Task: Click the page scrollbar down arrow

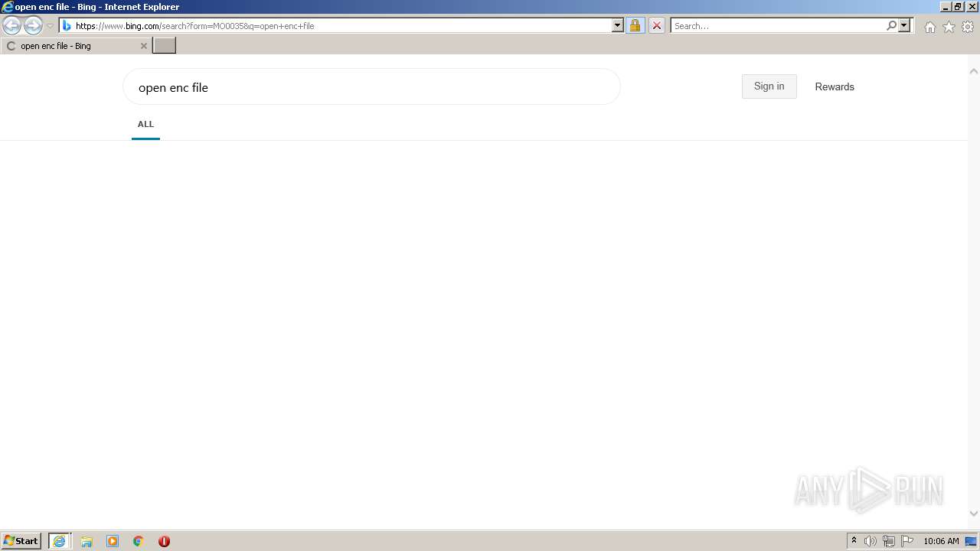Action: [x=974, y=514]
